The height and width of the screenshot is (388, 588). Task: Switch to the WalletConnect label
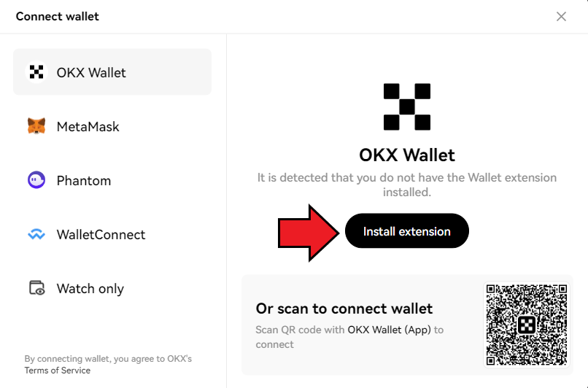click(101, 235)
